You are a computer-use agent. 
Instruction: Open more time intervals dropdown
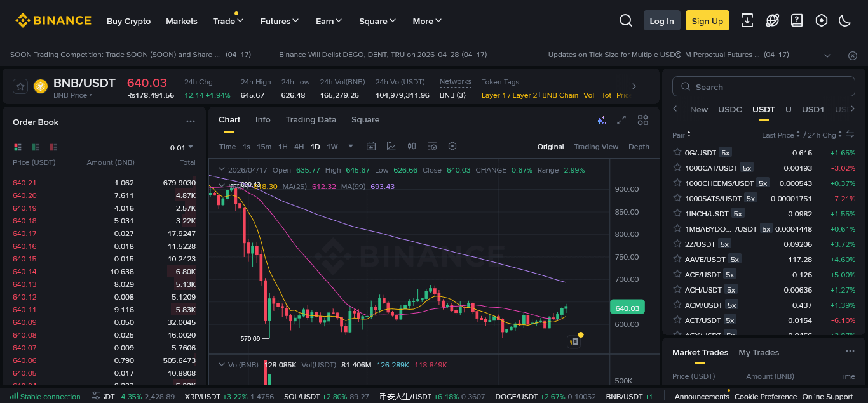point(351,146)
